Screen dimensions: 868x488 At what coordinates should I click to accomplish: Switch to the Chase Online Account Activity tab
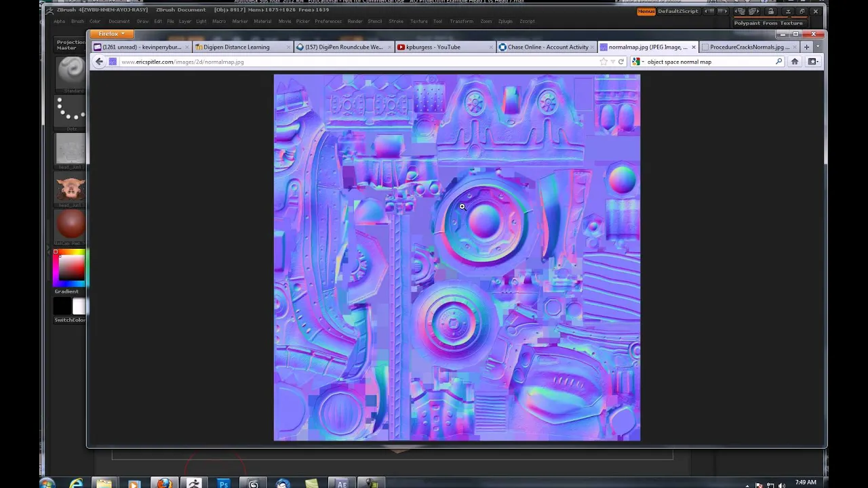(548, 47)
